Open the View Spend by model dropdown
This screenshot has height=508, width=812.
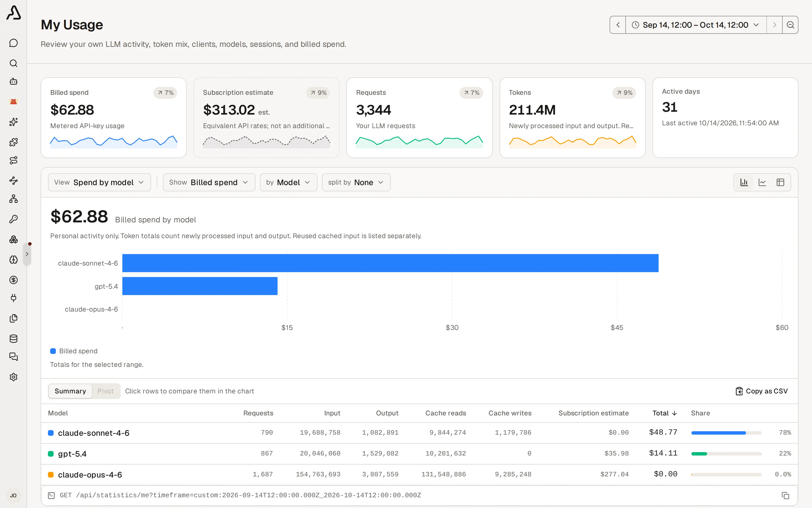pos(99,182)
